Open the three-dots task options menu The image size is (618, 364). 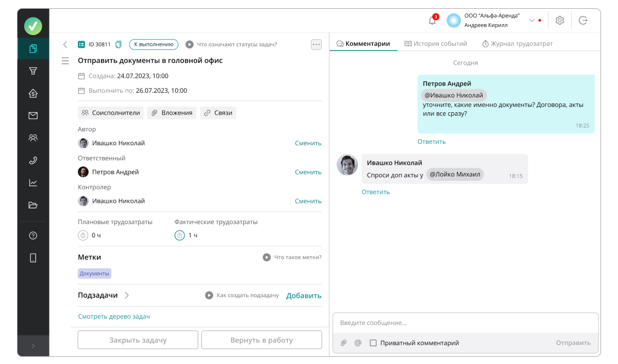pos(316,44)
